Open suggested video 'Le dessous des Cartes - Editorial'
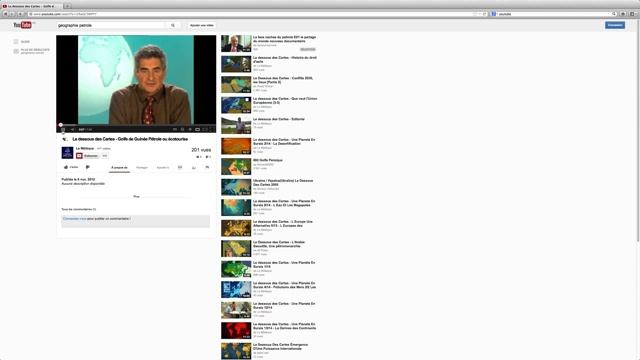 [x=269, y=125]
